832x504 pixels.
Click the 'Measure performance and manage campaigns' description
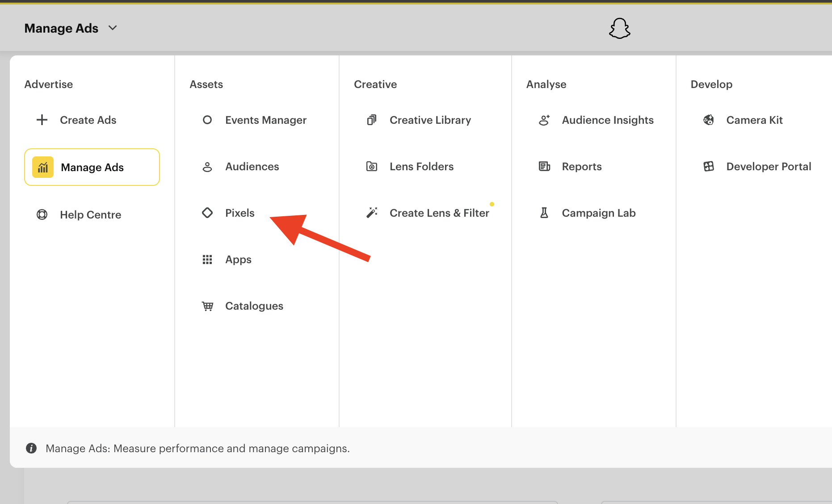pos(231,448)
